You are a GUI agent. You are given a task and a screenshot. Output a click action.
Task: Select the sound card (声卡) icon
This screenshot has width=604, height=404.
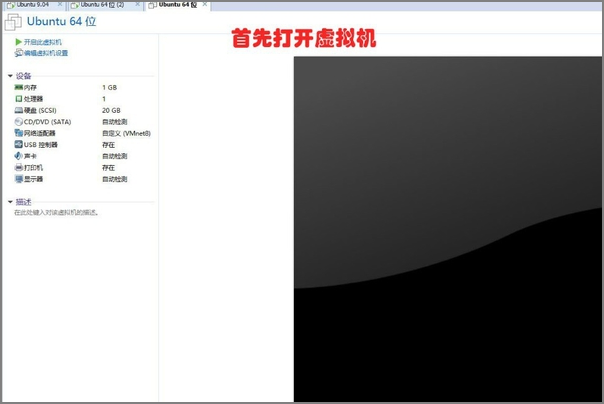[x=18, y=156]
